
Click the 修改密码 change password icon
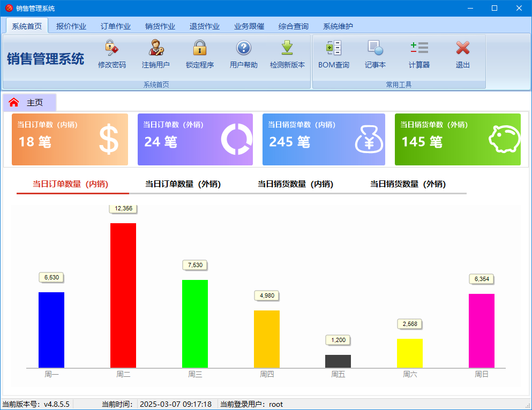coord(111,48)
